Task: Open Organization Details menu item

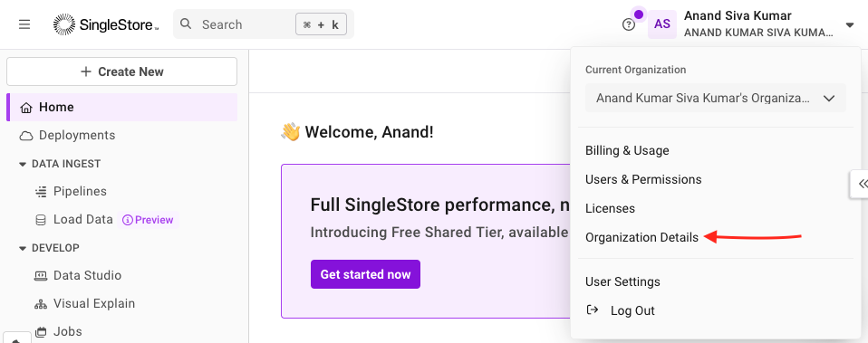Action: 642,237
